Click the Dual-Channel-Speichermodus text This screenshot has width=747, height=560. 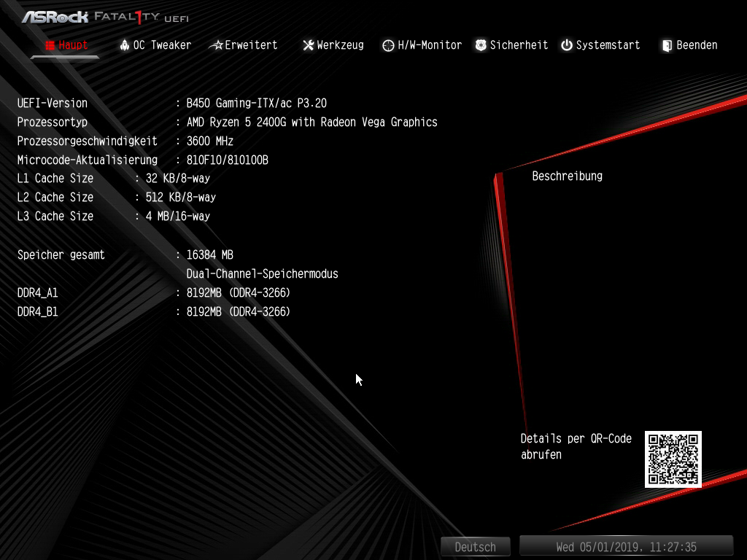point(262,274)
